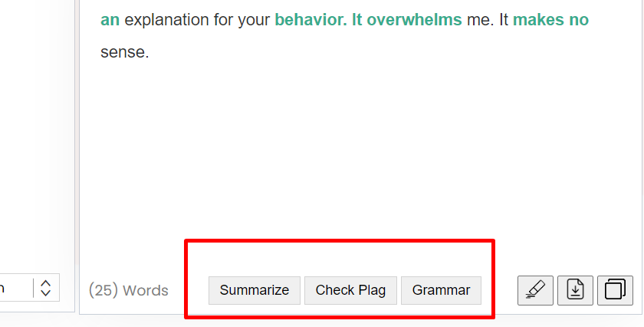Expand the dropdown with up-down chevrons

click(45, 288)
